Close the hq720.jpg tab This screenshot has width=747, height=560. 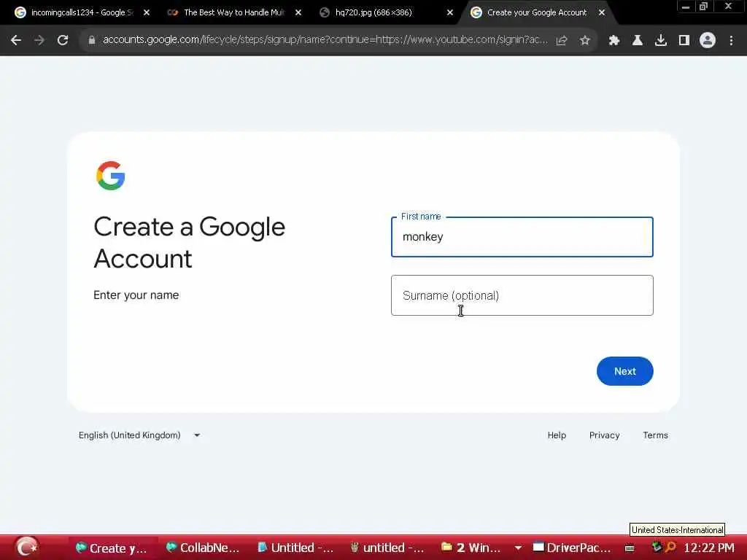pos(449,12)
